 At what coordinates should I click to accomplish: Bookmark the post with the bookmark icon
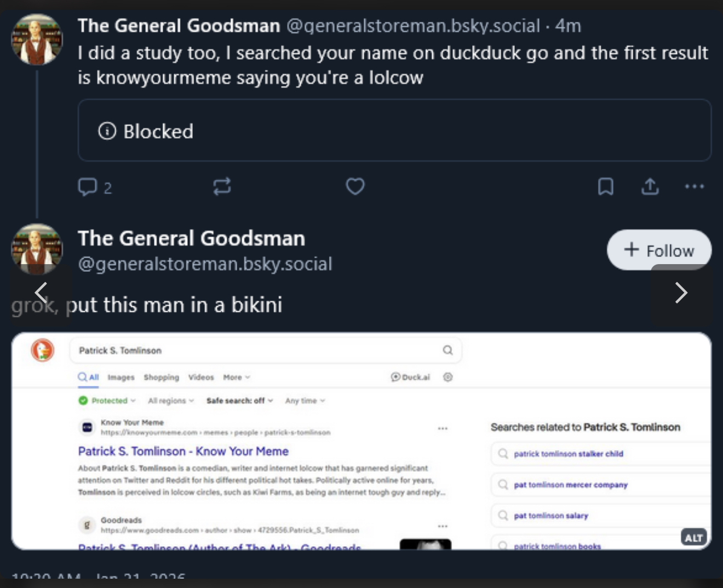coord(605,187)
